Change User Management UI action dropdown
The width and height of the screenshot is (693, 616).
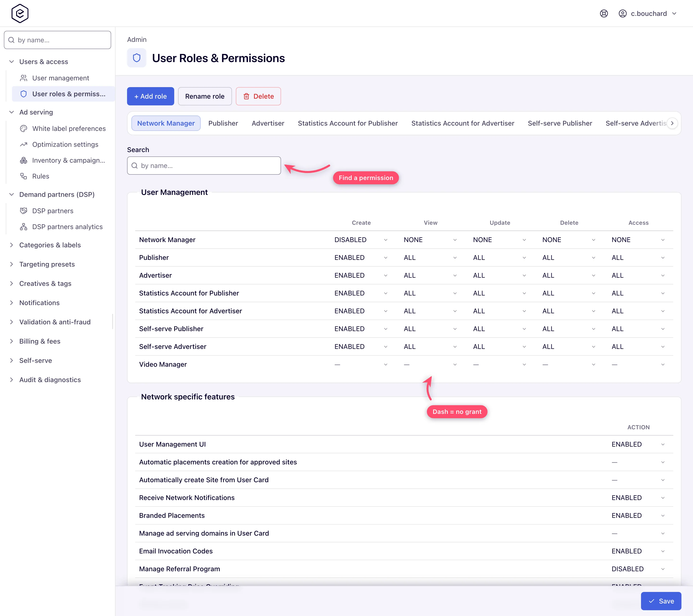point(638,444)
